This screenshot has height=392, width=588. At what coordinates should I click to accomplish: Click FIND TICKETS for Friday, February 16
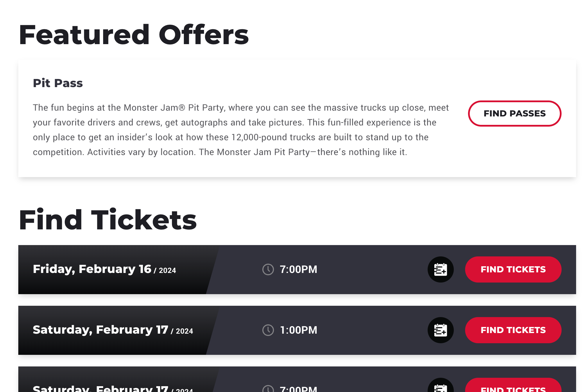point(513,269)
